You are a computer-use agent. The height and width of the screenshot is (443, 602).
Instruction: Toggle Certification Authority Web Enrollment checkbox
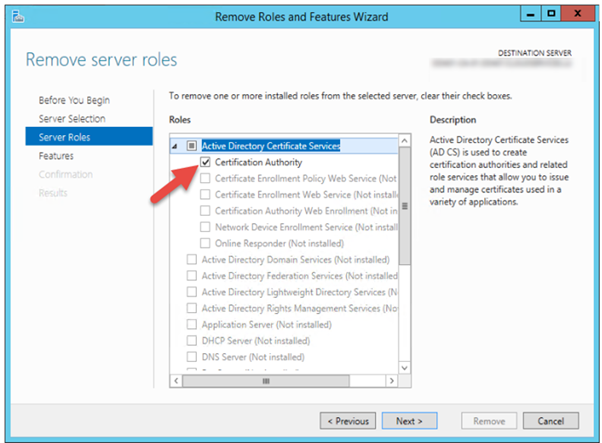(x=205, y=211)
